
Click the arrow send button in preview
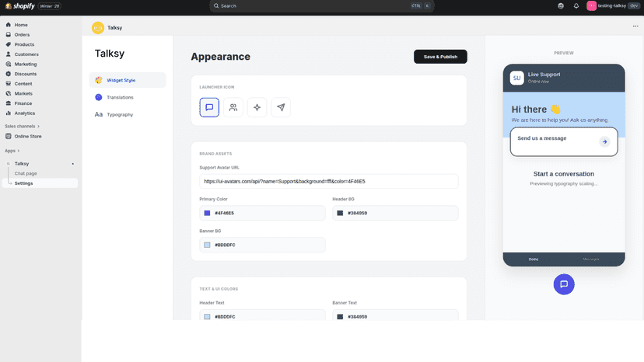(604, 141)
